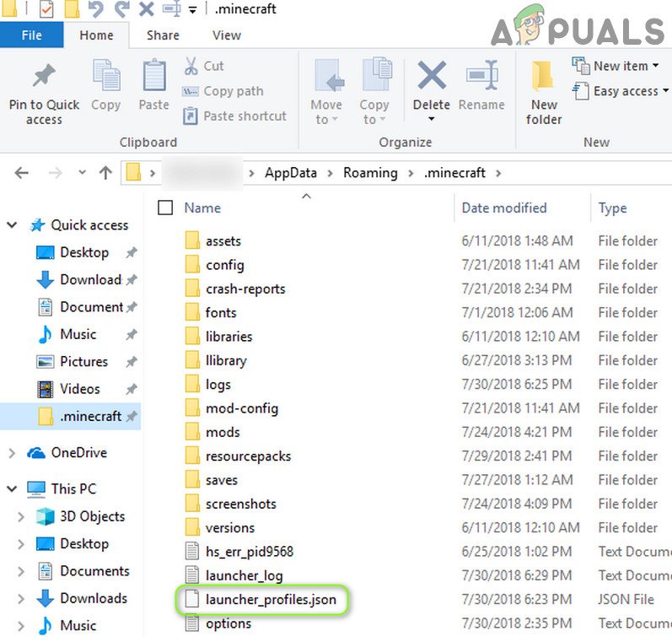Click title bar Rename icon
Screen dimensions: 672x637
(171, 8)
